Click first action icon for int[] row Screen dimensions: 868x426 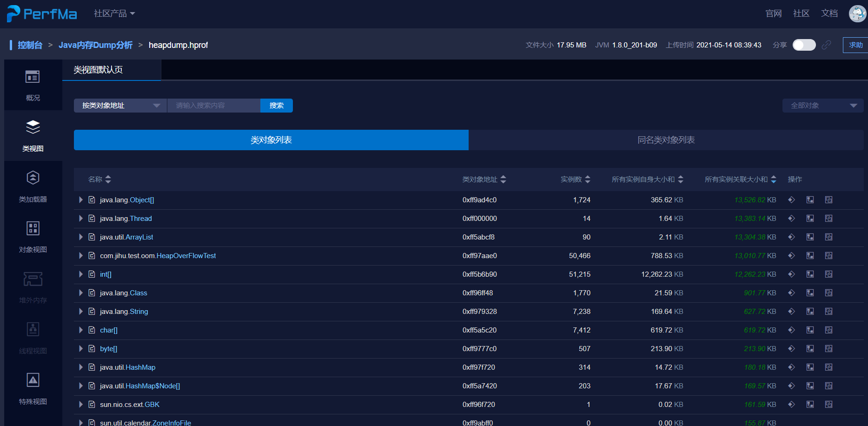click(x=791, y=274)
